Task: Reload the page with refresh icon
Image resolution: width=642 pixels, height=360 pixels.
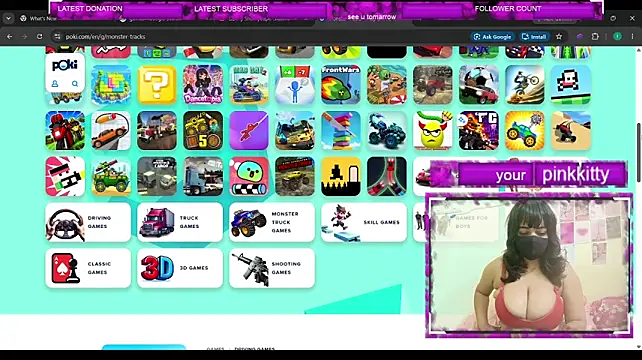Action: coord(39,36)
